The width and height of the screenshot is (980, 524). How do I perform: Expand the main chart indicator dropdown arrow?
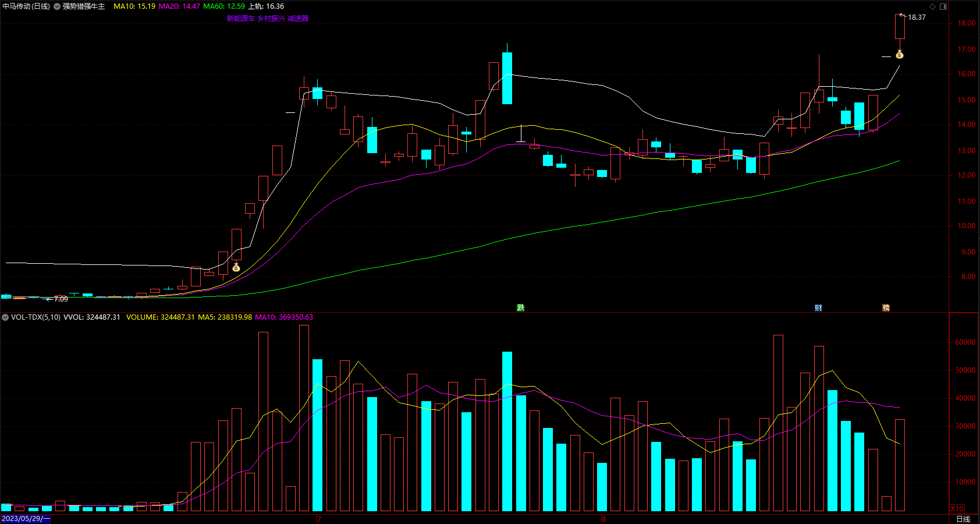57,6
